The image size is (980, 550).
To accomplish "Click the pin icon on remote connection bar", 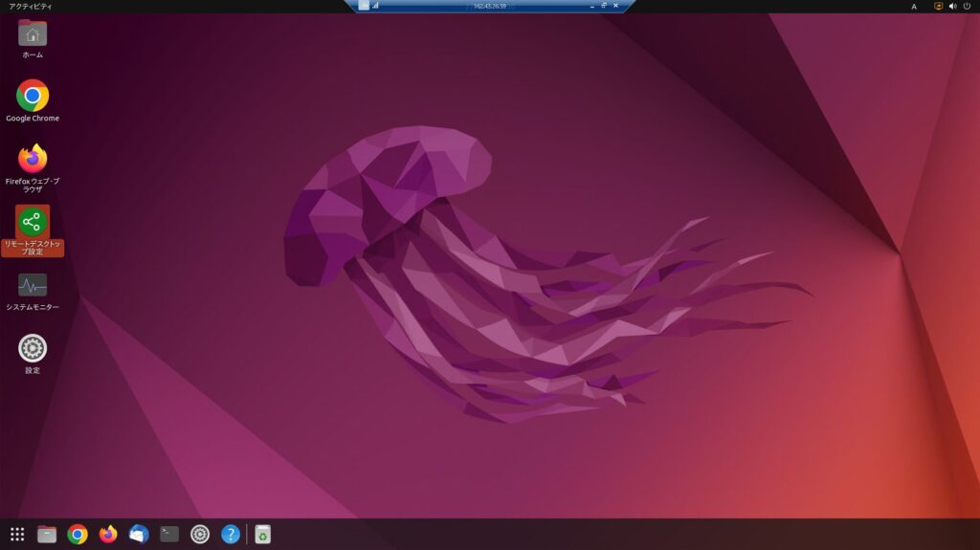I will [364, 6].
